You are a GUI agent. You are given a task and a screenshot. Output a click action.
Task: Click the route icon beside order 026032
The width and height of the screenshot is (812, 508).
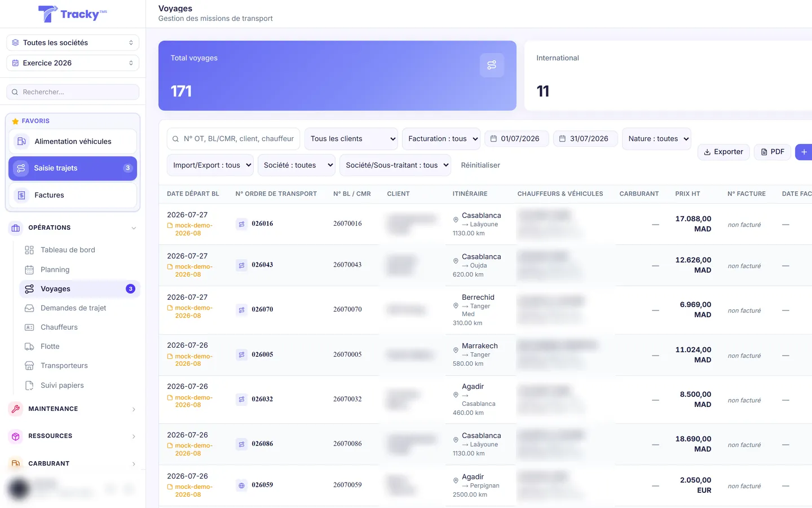pos(241,400)
